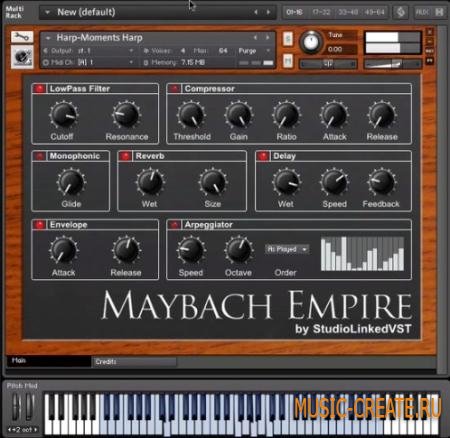Switch to the 01-16 rack page
The height and width of the screenshot is (438, 450).
tap(294, 12)
